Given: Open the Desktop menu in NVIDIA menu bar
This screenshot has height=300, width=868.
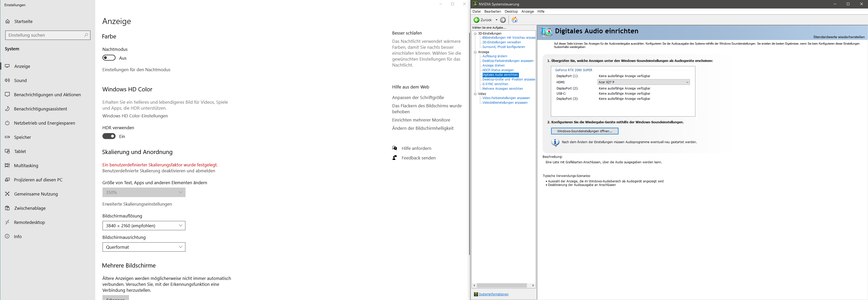Looking at the screenshot, I should 511,11.
